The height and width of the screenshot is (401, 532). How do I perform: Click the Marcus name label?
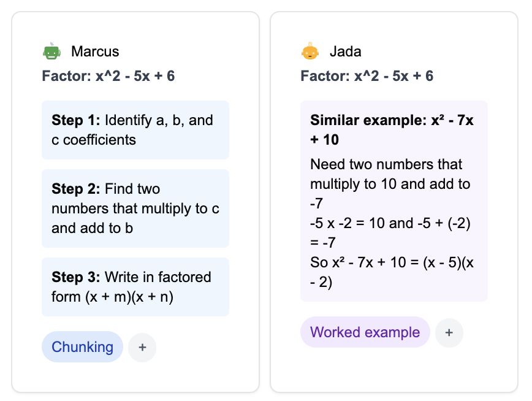(95, 52)
